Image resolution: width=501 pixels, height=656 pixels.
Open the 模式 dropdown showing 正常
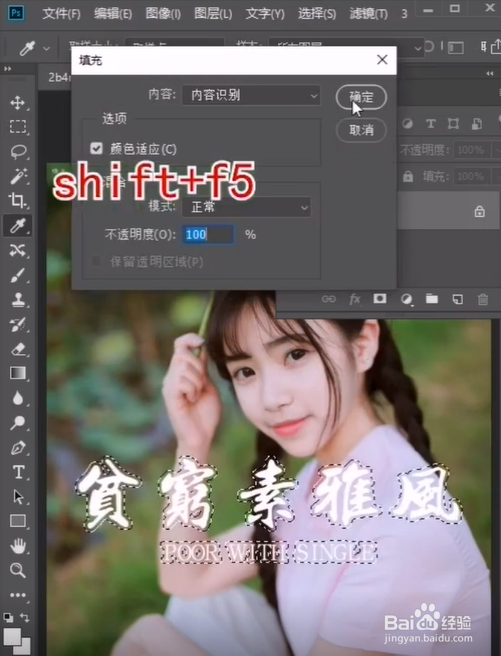pyautogui.click(x=246, y=207)
